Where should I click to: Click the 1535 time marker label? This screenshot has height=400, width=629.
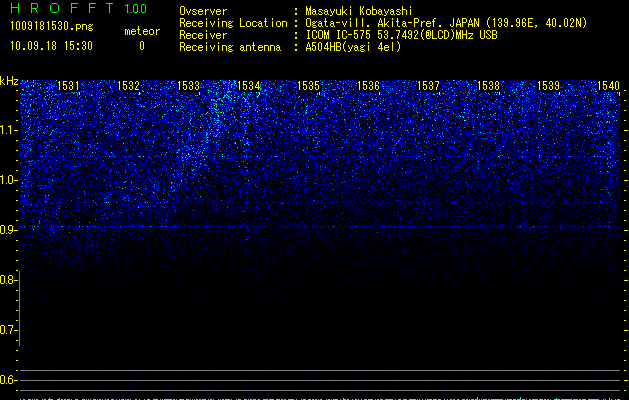[x=308, y=86]
